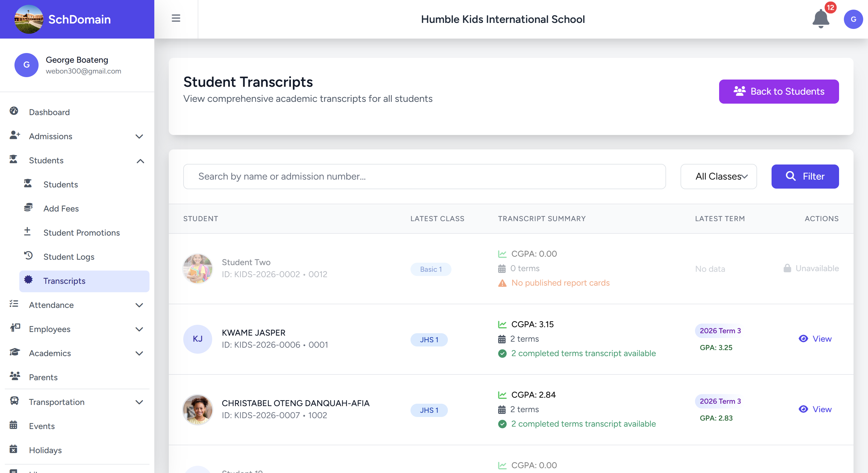Open the Students submenu item

[x=84, y=185]
